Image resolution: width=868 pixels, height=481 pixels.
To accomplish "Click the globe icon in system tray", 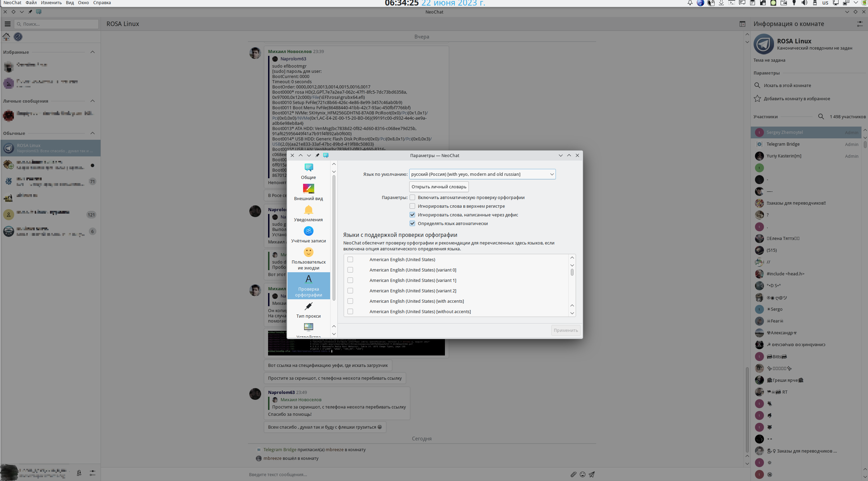I will click(701, 3).
